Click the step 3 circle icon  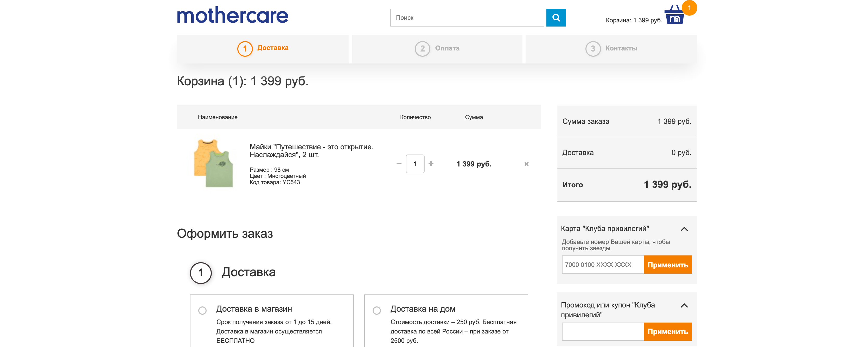[x=593, y=49]
